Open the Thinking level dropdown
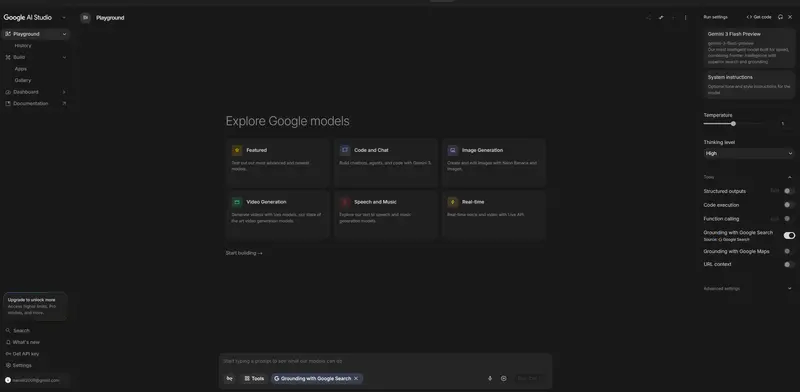 tap(748, 153)
